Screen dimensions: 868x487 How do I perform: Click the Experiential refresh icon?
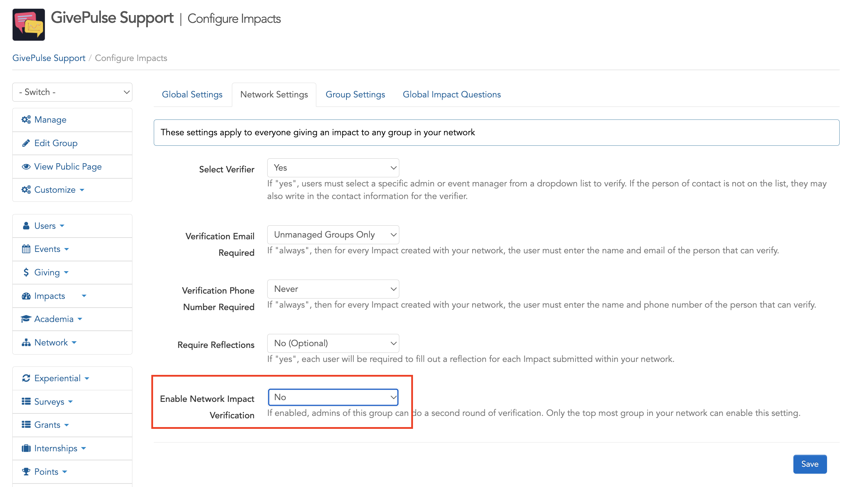(x=26, y=378)
